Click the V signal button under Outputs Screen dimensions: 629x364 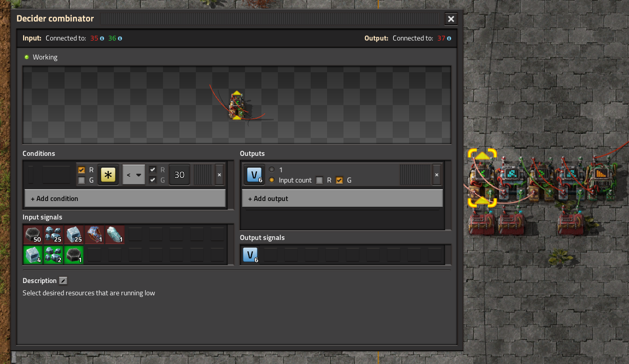[x=254, y=175]
